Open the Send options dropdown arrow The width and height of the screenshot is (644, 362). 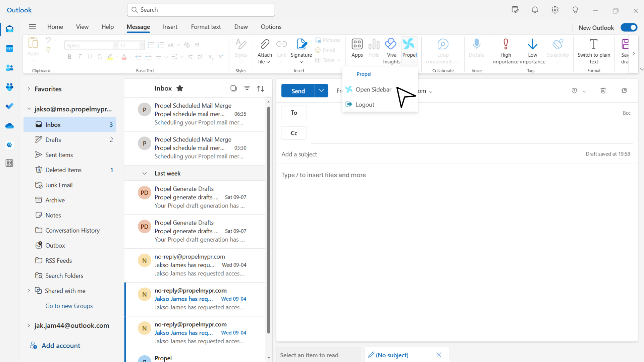[x=321, y=90]
